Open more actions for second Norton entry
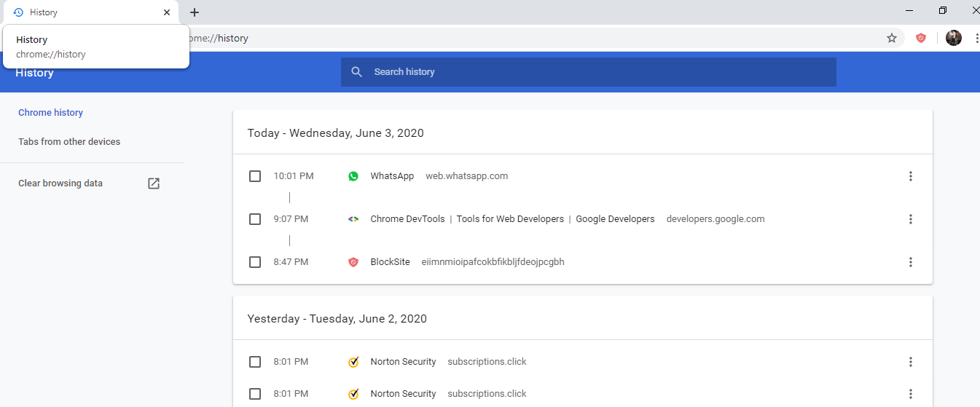This screenshot has height=407, width=980. [x=910, y=394]
